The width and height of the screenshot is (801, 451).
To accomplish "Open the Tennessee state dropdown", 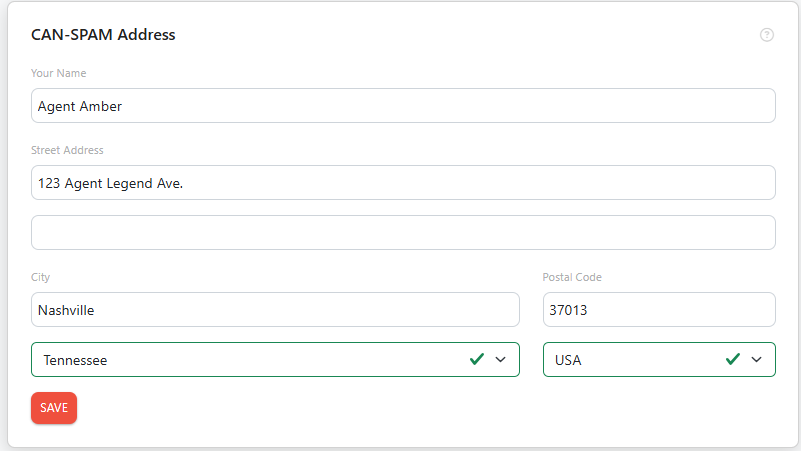I will tap(275, 360).
